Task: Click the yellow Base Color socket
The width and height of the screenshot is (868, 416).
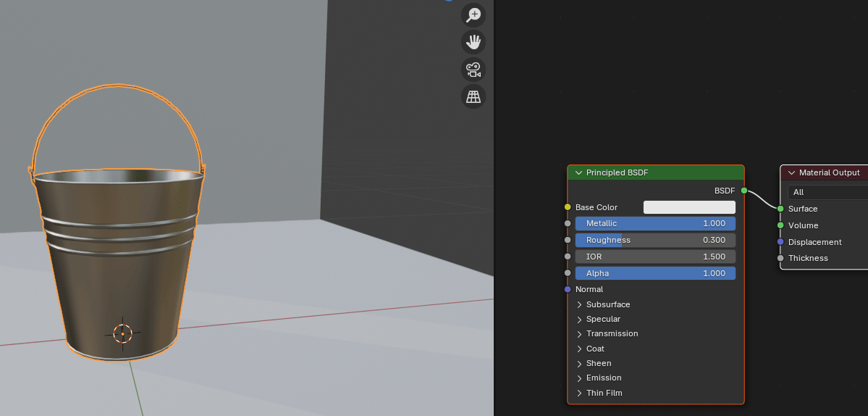Action: coord(568,207)
